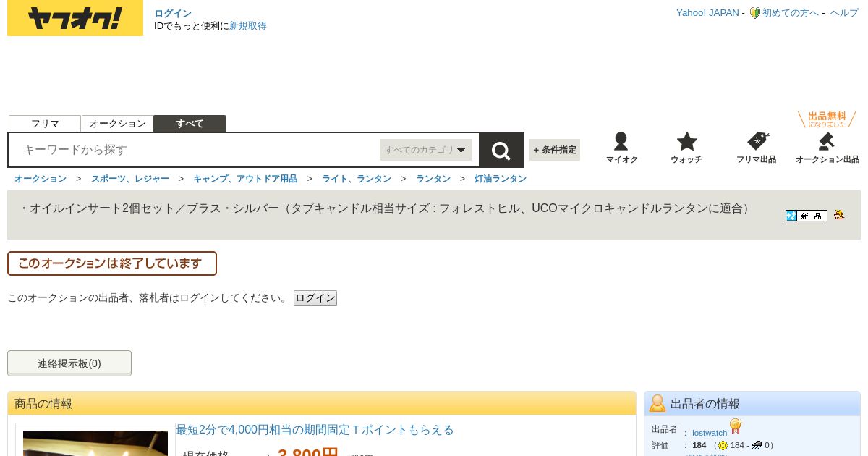Viewport: 868px width, 456px height.
Task: Click the seller medal icon next to lostwatch
Action: coord(736,426)
